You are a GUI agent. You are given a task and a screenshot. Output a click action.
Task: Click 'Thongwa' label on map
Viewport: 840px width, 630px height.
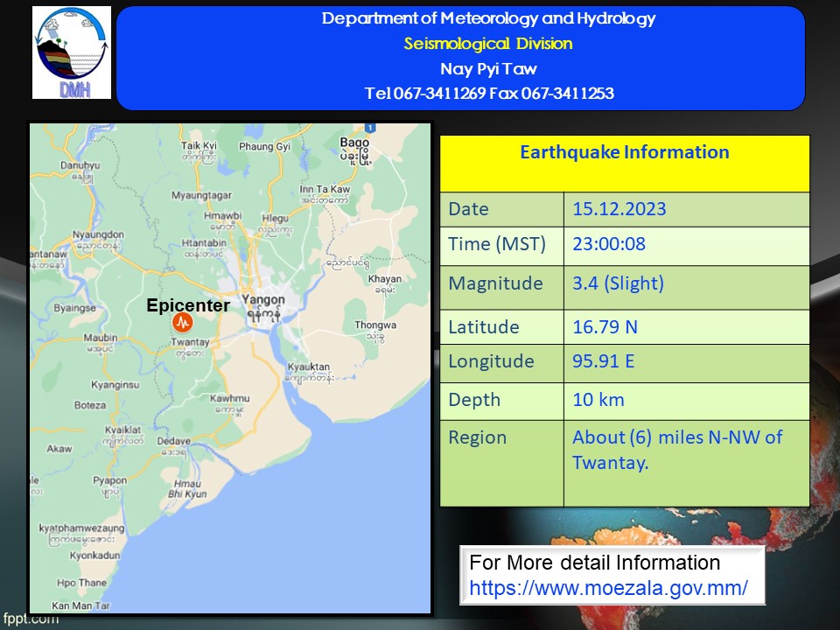coord(375,325)
